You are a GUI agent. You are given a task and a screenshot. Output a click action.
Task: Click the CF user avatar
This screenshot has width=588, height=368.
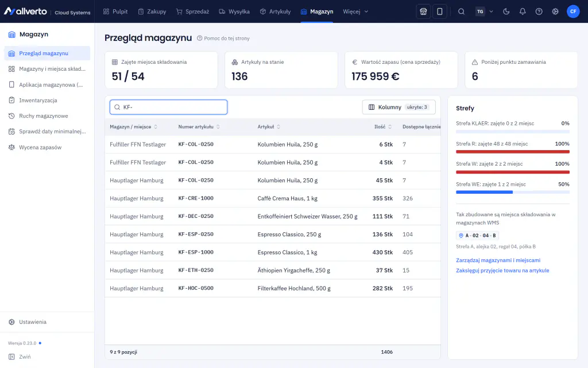(x=573, y=11)
